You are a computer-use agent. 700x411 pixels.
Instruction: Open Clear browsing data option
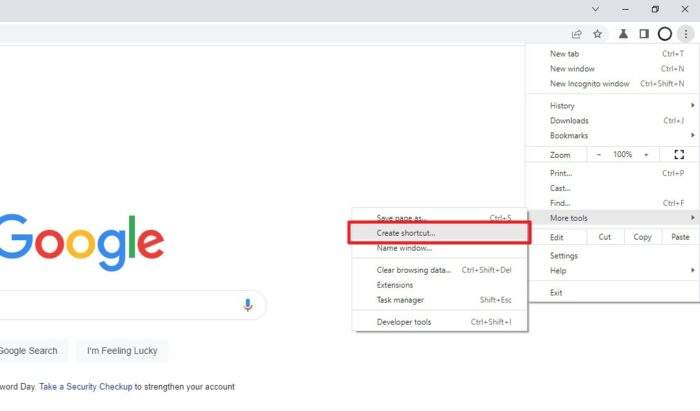coord(440,270)
